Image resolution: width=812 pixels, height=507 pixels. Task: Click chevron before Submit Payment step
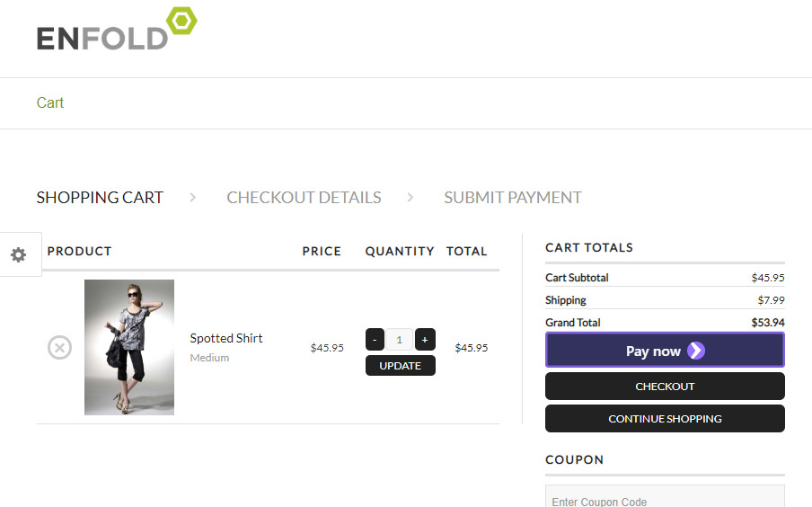(x=410, y=198)
